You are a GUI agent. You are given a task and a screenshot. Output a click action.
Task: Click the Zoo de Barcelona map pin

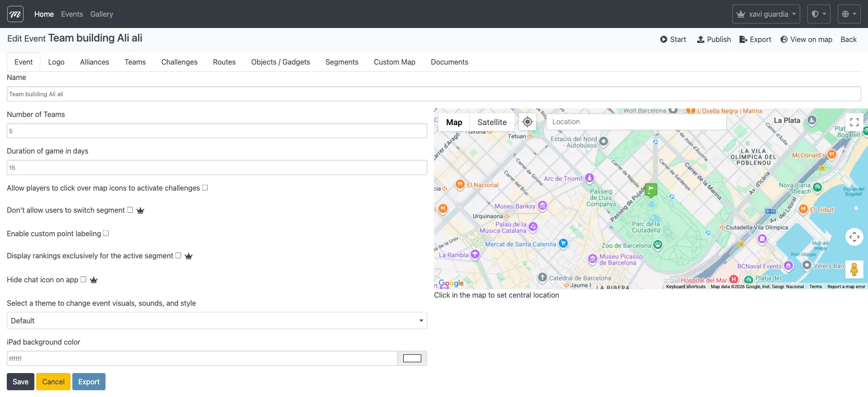coord(658,245)
